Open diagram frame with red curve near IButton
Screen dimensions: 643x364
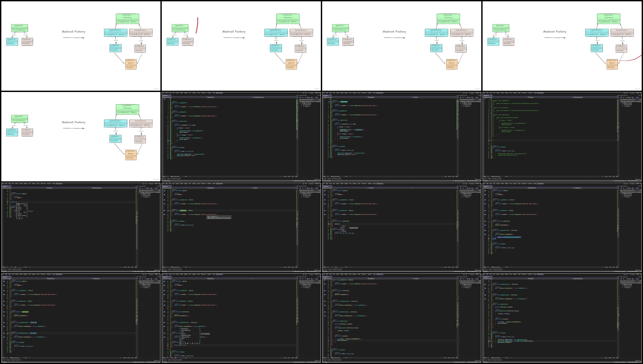click(563, 46)
